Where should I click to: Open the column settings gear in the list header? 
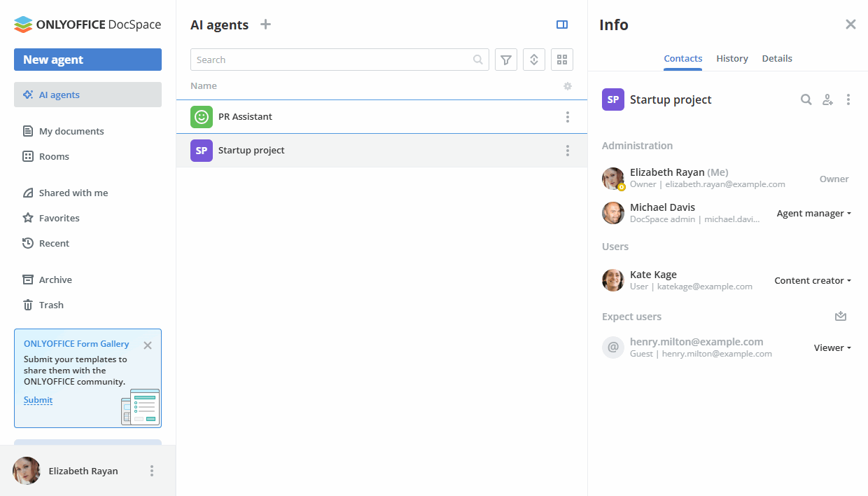pyautogui.click(x=568, y=85)
